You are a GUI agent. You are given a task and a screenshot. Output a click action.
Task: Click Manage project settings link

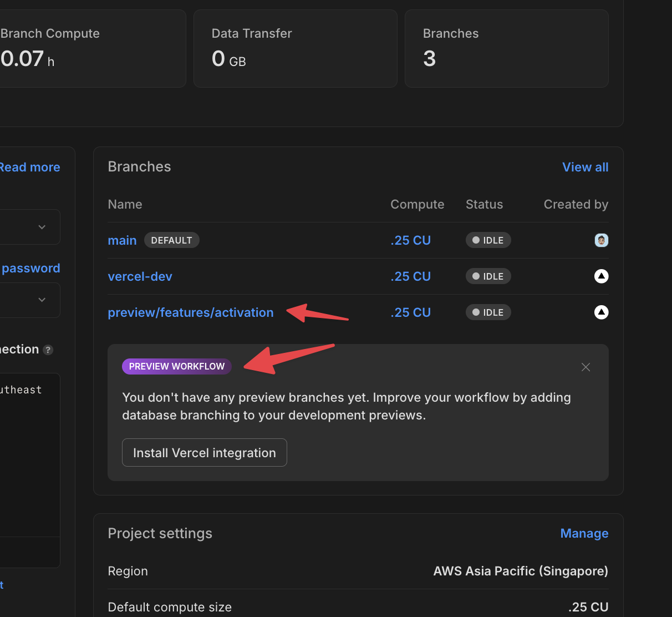tap(584, 533)
